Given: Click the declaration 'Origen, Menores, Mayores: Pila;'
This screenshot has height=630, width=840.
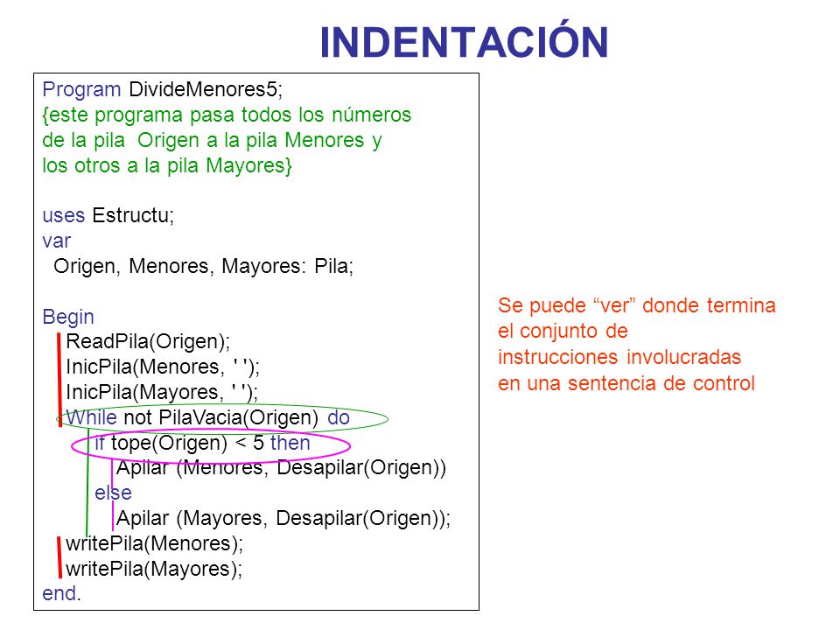Looking at the screenshot, I should coord(204,266).
